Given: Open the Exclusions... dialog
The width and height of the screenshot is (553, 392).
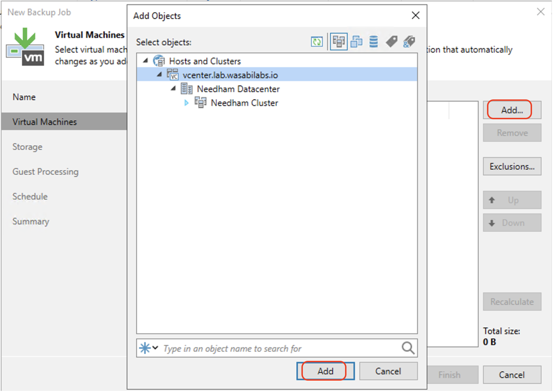Looking at the screenshot, I should point(512,166).
